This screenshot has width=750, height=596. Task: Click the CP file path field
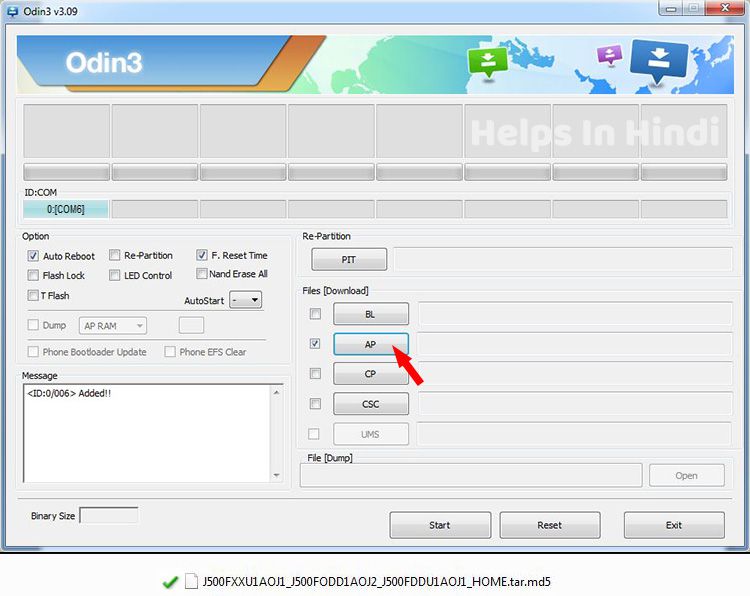pos(575,374)
